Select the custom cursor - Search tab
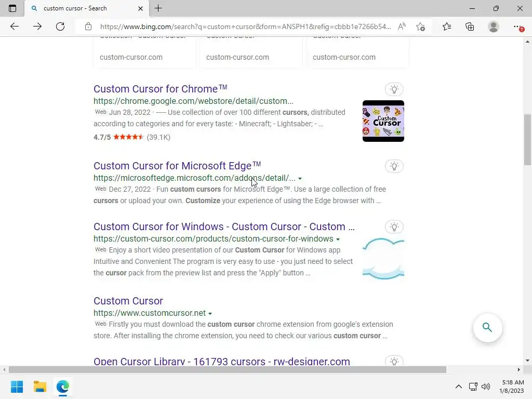532x399 pixels. coord(87,8)
